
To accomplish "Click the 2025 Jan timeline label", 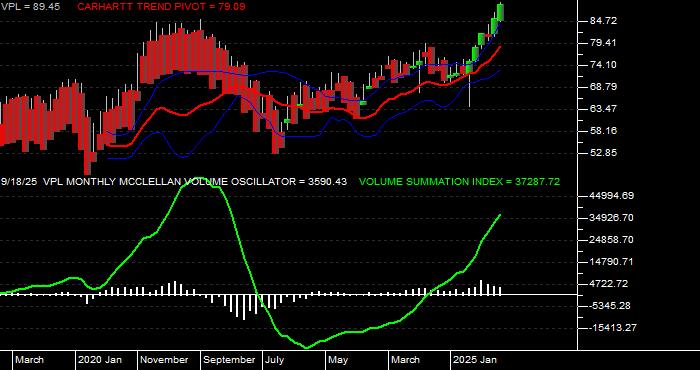I will [476, 360].
